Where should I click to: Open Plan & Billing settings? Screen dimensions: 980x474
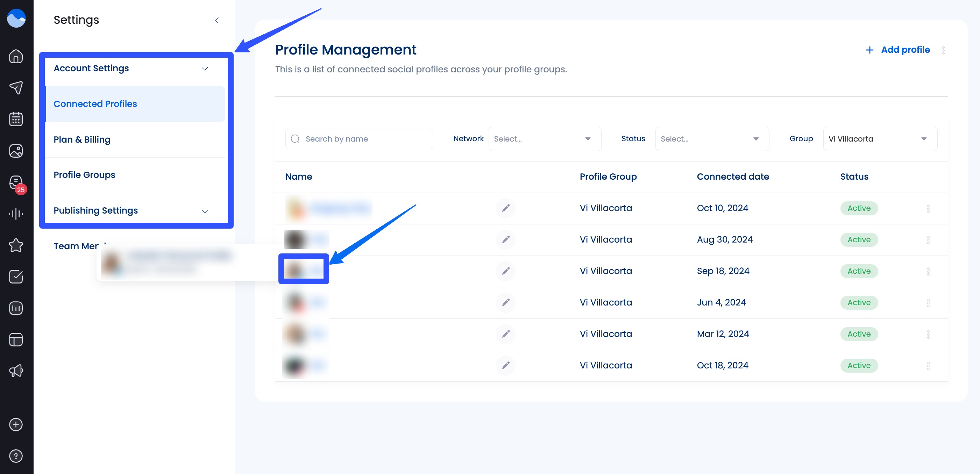(82, 139)
